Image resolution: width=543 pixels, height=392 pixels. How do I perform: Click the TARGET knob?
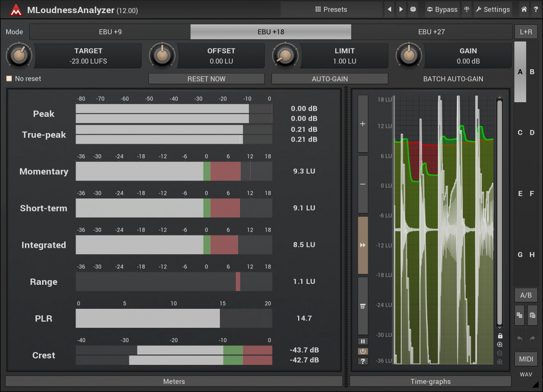pyautogui.click(x=19, y=55)
